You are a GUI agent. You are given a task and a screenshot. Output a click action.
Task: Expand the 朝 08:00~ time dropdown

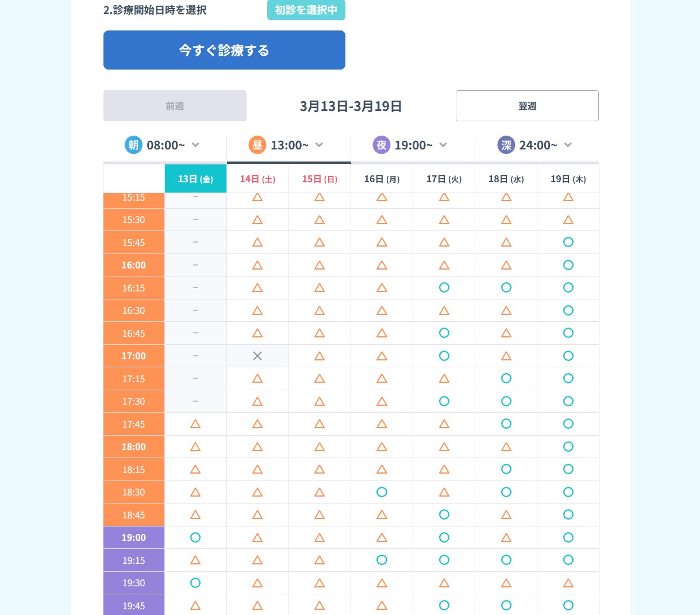195,145
